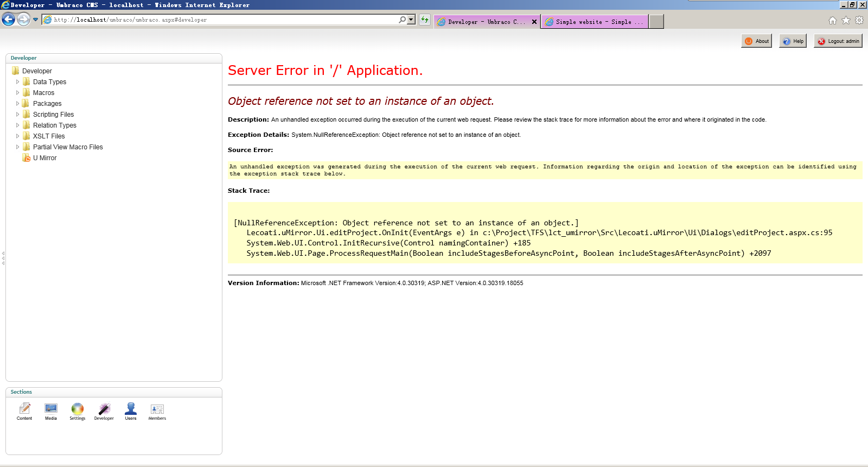Image resolution: width=868 pixels, height=467 pixels.
Task: Switch to the Simple website tab
Action: [594, 22]
